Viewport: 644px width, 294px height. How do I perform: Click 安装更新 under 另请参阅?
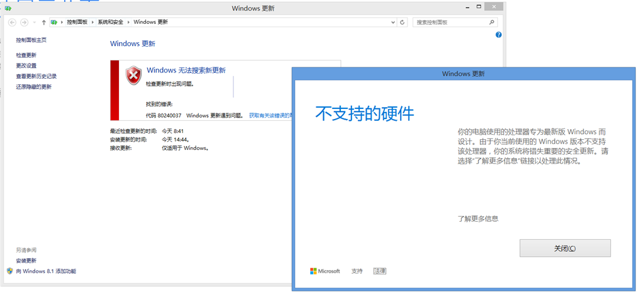pos(26,261)
